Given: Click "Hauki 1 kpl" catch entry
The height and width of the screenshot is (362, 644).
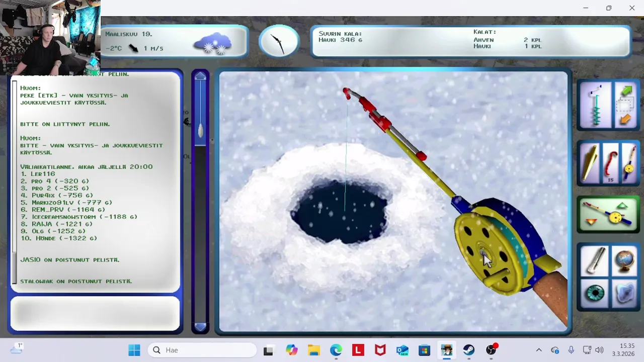Looking at the screenshot, I should [507, 46].
